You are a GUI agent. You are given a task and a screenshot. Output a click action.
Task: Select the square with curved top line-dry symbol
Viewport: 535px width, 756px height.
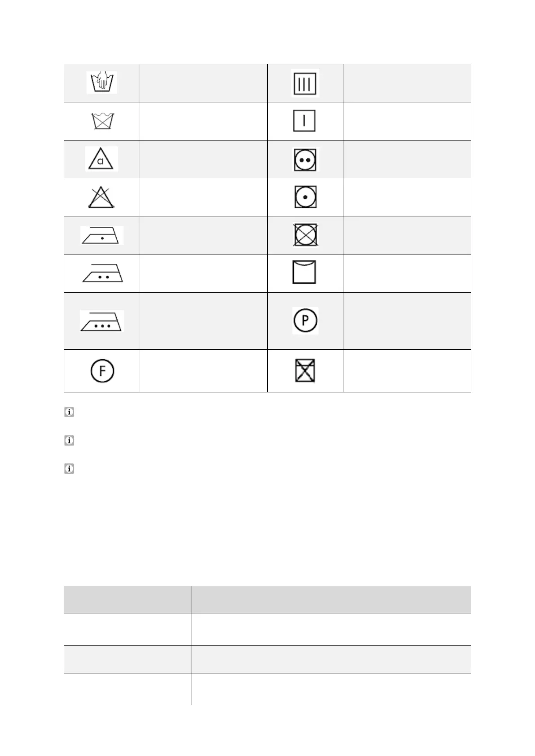(304, 273)
